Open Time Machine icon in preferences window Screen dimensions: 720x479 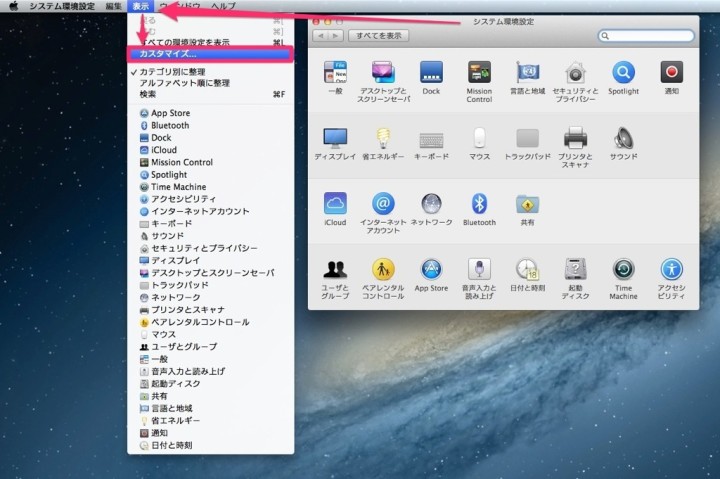point(623,269)
